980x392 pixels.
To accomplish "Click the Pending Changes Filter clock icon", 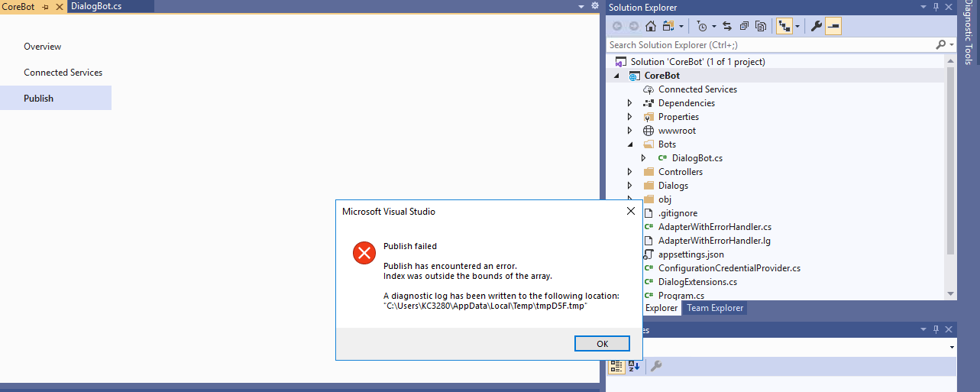I will (702, 26).
